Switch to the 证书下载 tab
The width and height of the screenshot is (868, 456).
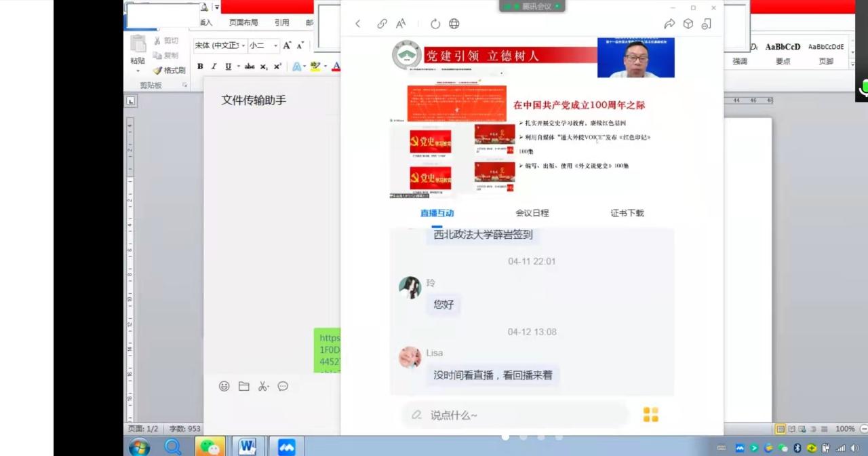[x=627, y=213]
